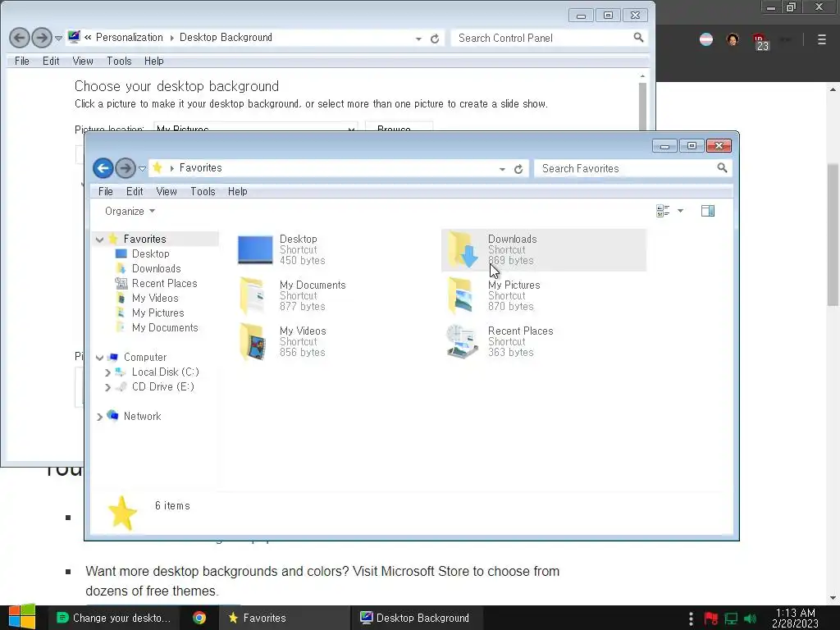Switch to Desktop Background taskbar button
Viewport: 840px width, 630px height.
[x=418, y=618]
